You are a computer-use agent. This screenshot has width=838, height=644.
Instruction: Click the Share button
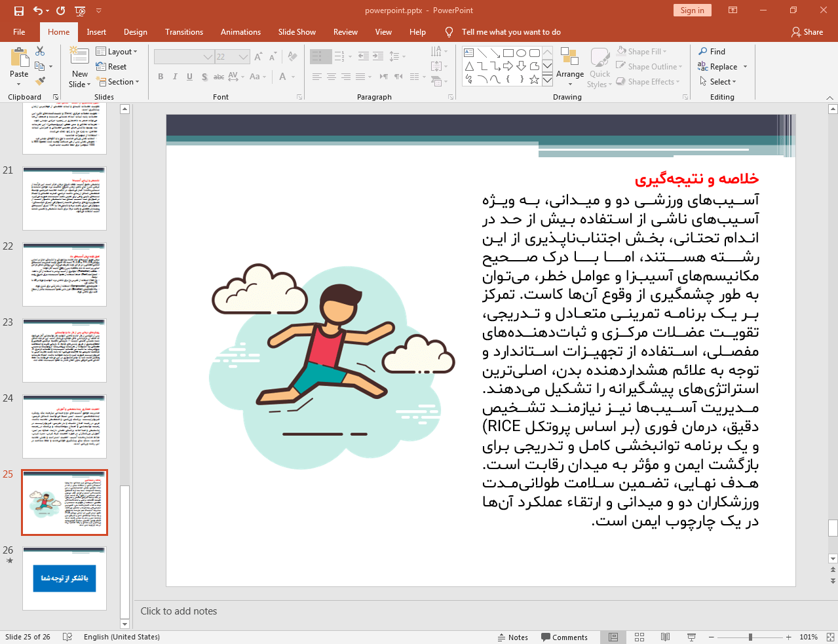[807, 32]
